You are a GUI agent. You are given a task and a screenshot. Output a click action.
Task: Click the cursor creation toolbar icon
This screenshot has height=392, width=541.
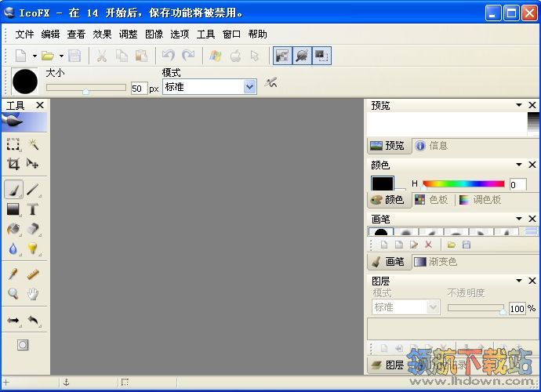255,56
